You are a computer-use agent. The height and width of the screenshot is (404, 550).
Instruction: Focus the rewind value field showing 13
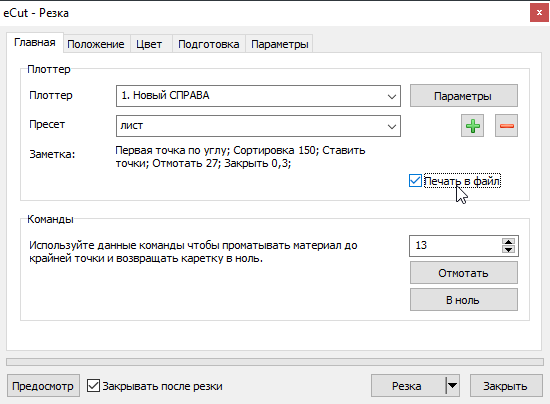[456, 246]
